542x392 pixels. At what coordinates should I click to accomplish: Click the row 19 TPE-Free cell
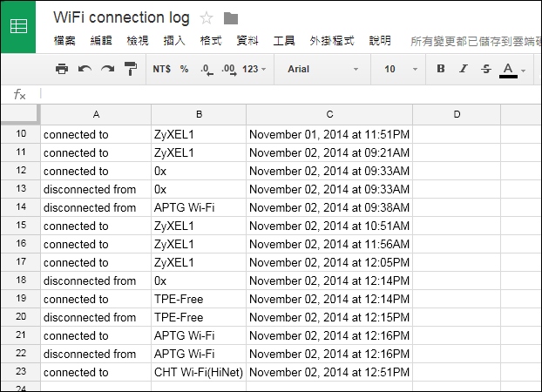coord(199,299)
